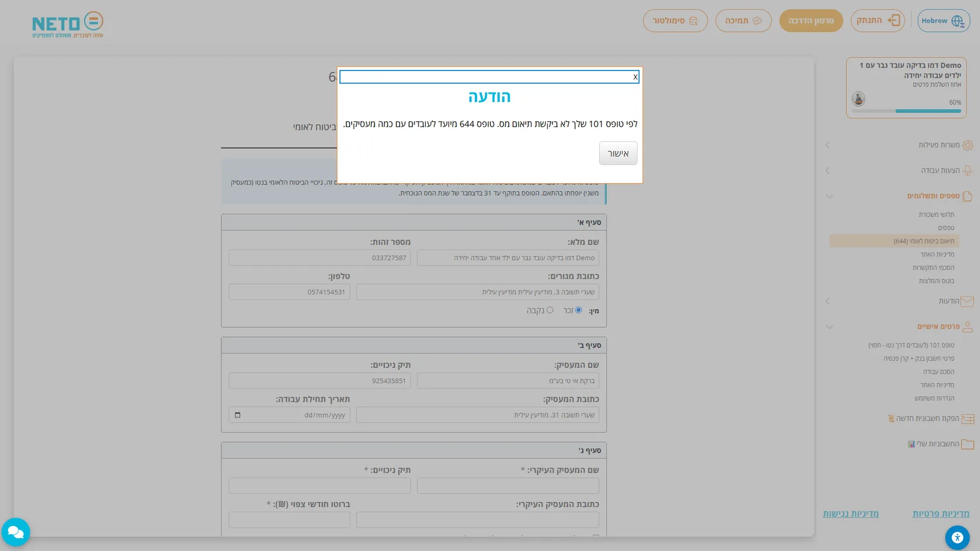Open the מדיניות פרטיות link

(x=941, y=514)
